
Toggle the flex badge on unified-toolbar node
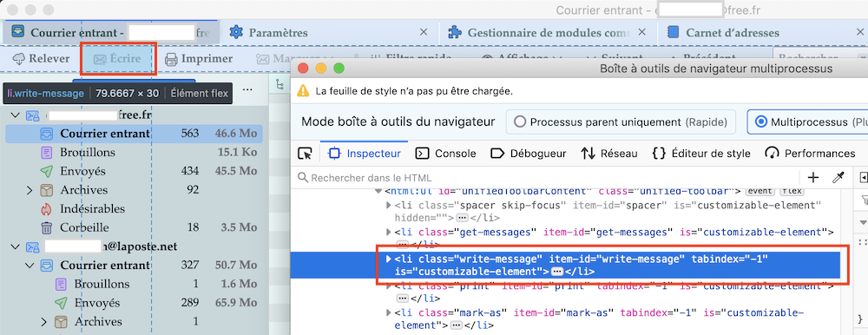click(x=792, y=191)
